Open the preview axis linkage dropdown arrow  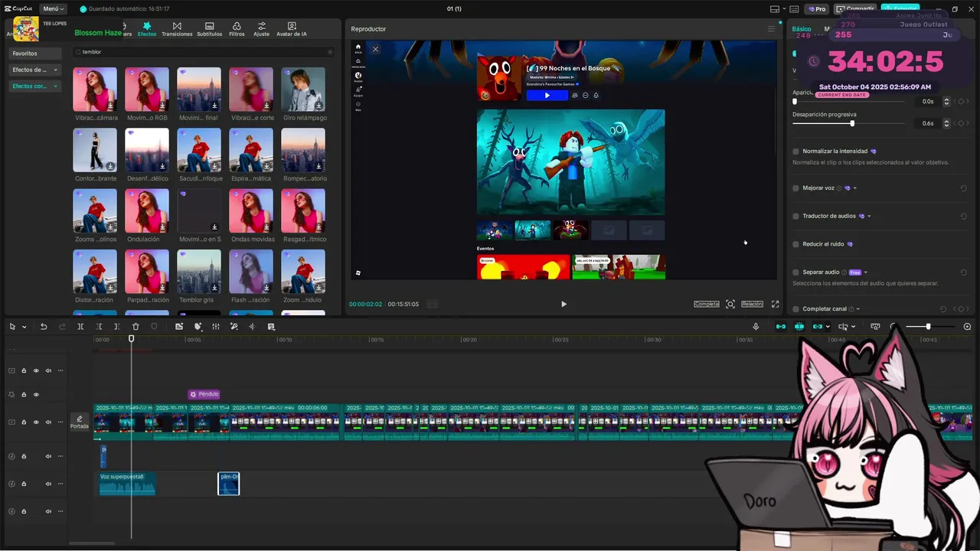[x=853, y=328]
